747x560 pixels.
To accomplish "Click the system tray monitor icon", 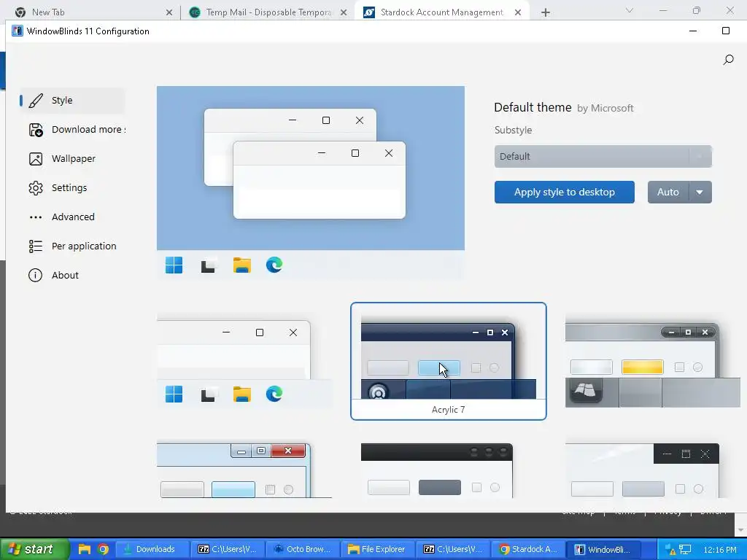I will pyautogui.click(x=685, y=550).
